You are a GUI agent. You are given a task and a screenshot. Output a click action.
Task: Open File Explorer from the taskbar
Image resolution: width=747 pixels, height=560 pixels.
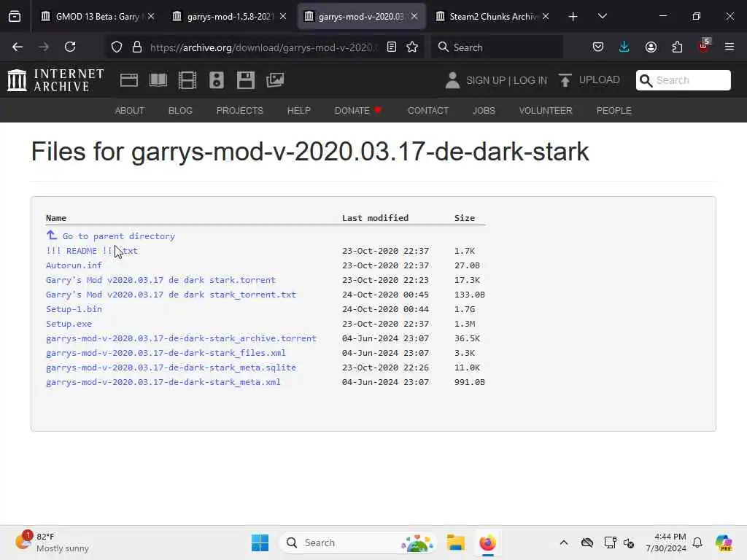click(x=455, y=542)
